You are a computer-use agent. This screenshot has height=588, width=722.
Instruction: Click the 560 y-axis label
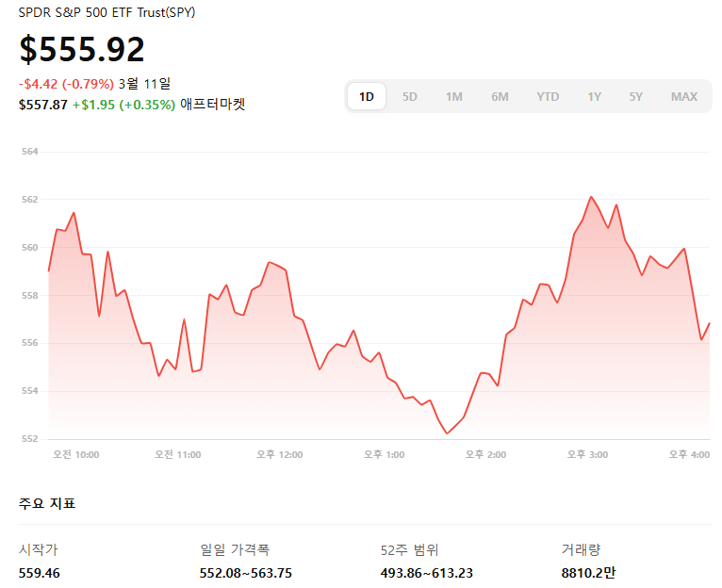coord(29,247)
